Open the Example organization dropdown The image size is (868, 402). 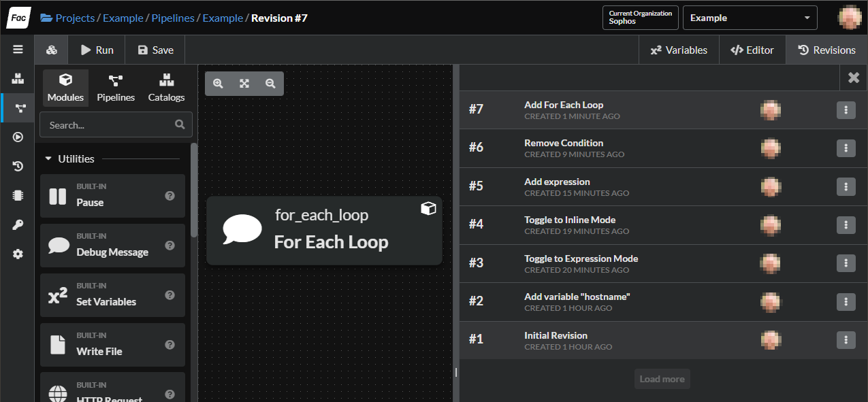click(x=750, y=18)
